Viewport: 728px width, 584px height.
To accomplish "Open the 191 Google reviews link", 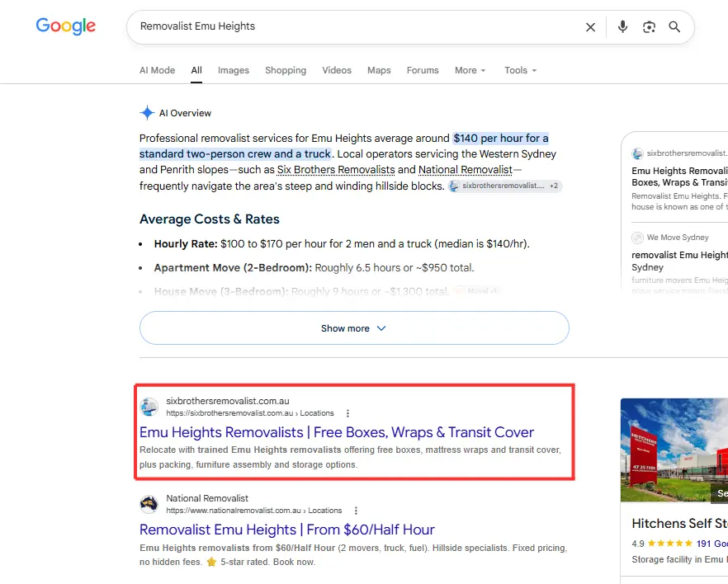I will click(x=712, y=544).
